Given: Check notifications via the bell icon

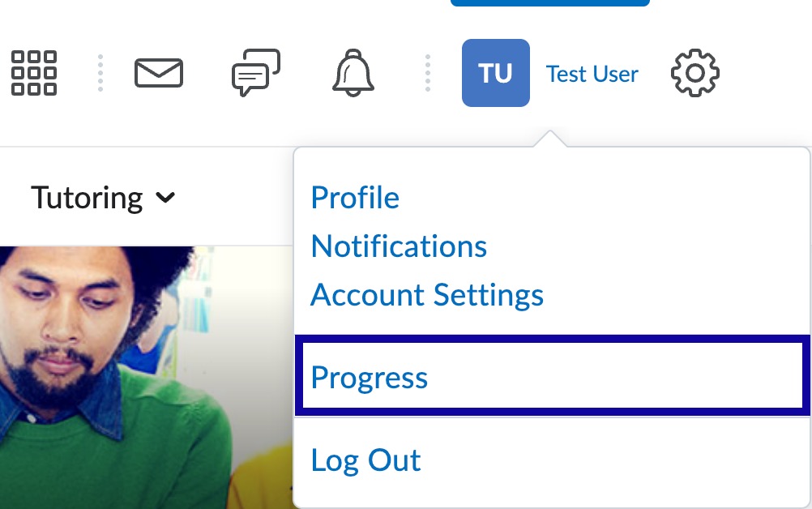Looking at the screenshot, I should pos(353,73).
